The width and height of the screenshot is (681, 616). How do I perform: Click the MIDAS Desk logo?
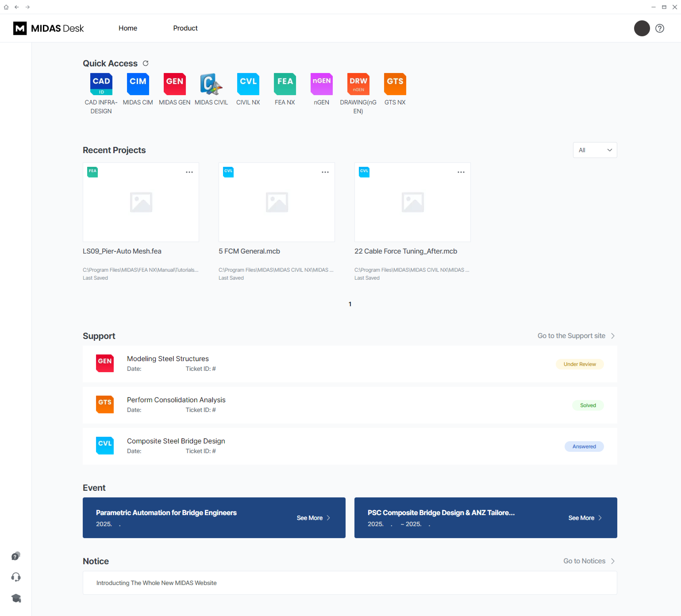coord(48,28)
